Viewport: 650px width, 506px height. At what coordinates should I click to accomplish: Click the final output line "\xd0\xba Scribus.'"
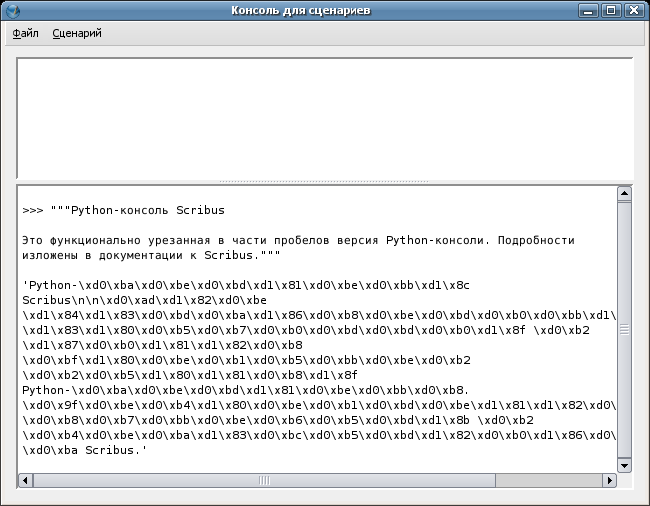pos(85,450)
